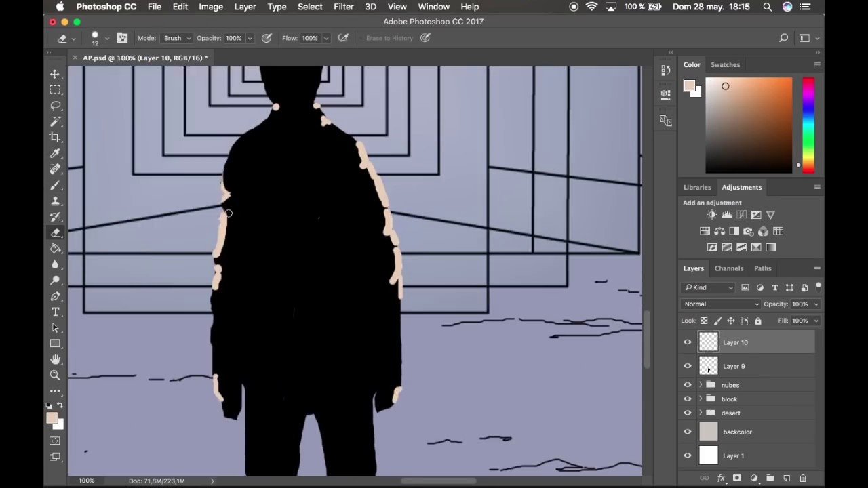Add a Levels adjustment
Screen dimensions: 868x488
point(726,215)
